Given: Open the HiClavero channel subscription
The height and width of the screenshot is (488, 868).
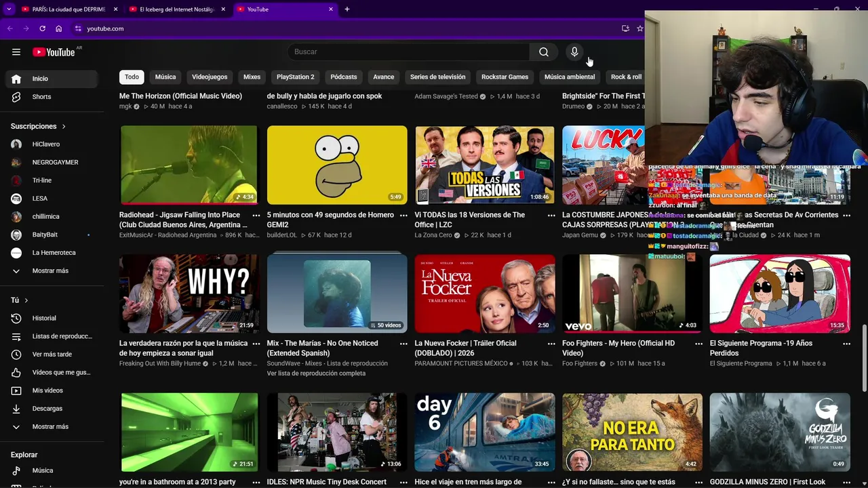Looking at the screenshot, I should (52, 144).
